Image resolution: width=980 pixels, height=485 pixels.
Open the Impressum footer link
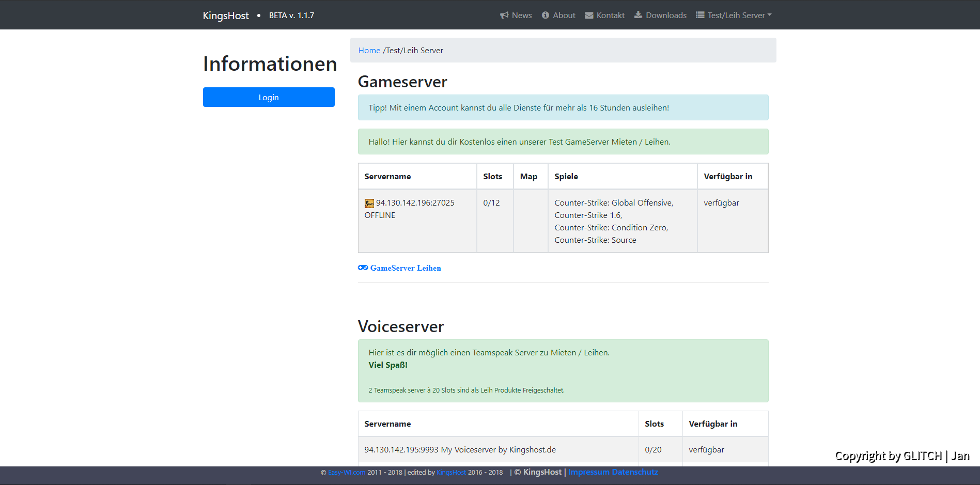tap(589, 472)
